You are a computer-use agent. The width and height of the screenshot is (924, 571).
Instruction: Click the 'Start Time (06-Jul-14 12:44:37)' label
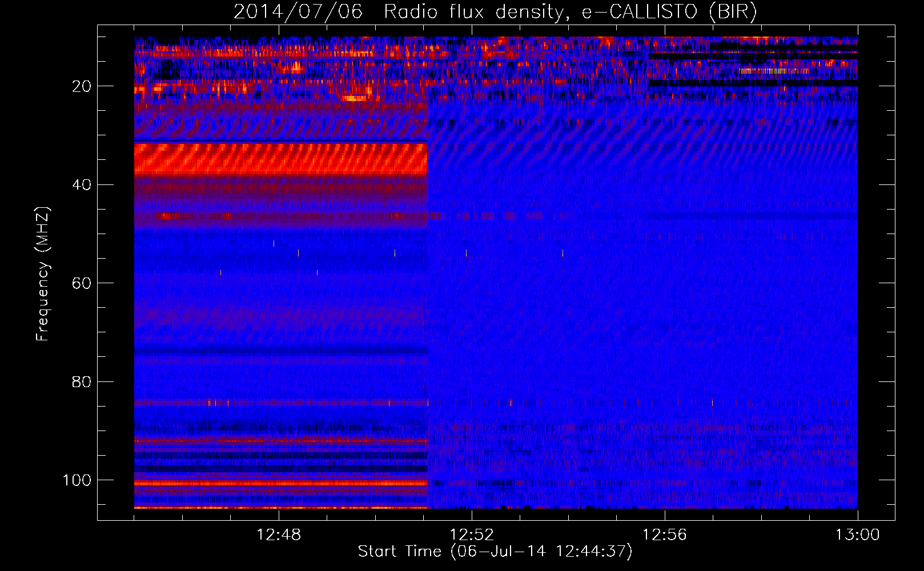(495, 552)
